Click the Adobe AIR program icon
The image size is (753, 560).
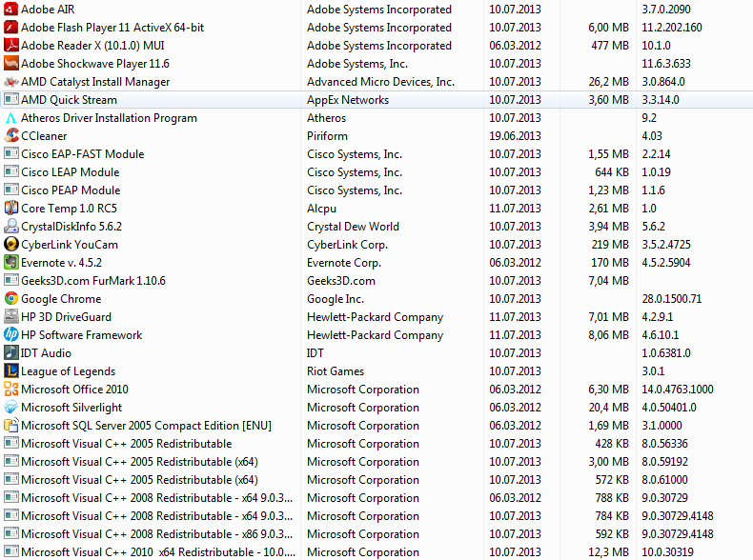pos(11,10)
